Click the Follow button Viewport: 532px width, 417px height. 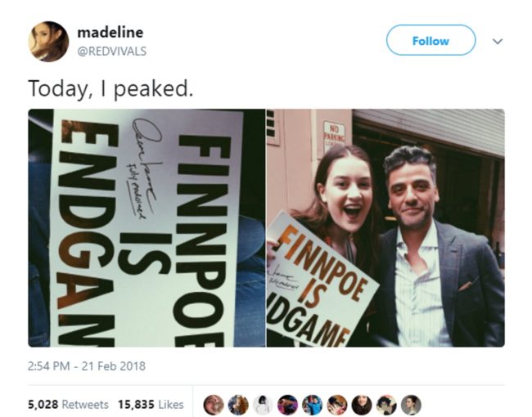pos(431,40)
